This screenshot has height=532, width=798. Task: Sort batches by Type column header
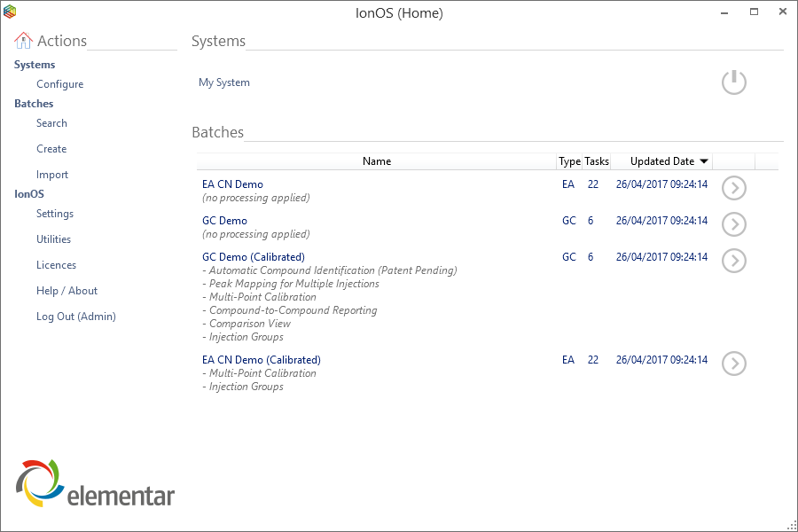click(x=569, y=161)
